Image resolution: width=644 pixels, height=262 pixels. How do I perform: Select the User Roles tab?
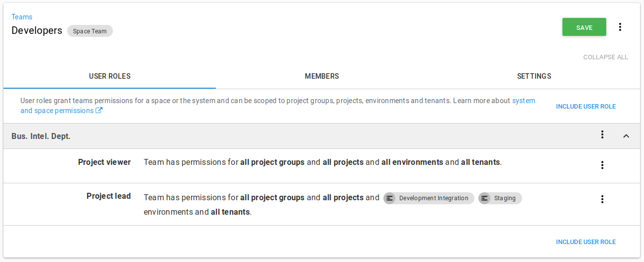pos(109,76)
